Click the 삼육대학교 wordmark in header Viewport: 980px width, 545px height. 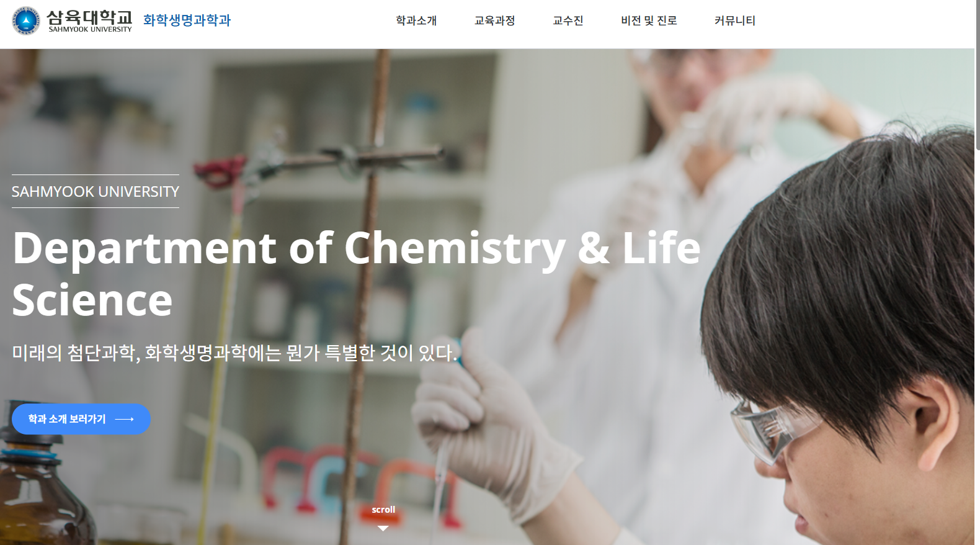pos(90,17)
